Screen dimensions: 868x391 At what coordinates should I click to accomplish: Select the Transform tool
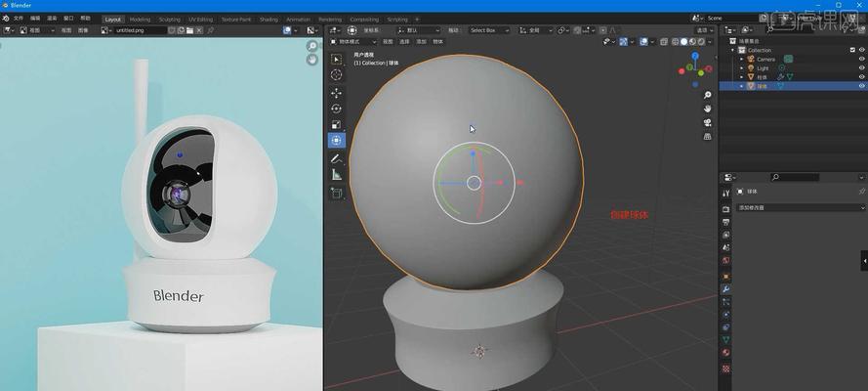[x=336, y=140]
